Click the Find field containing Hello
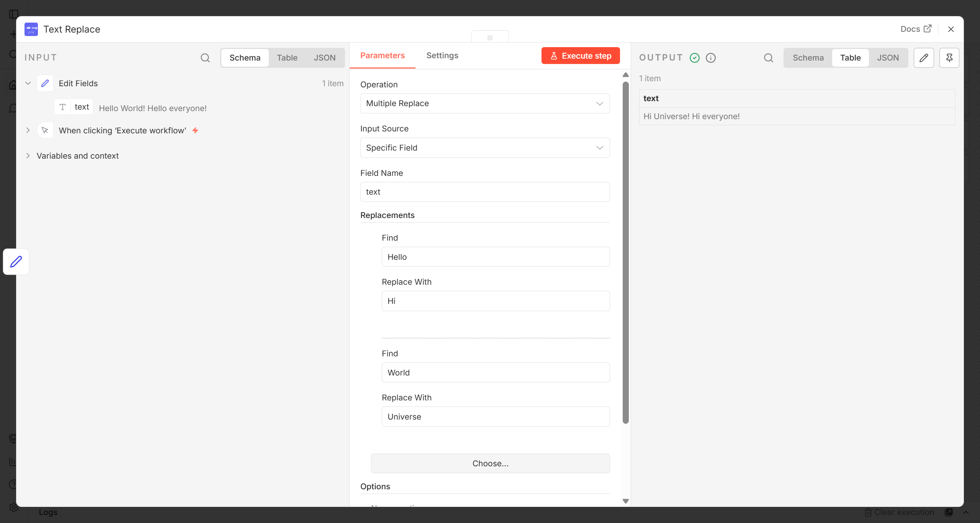This screenshot has height=523, width=980. [496, 257]
